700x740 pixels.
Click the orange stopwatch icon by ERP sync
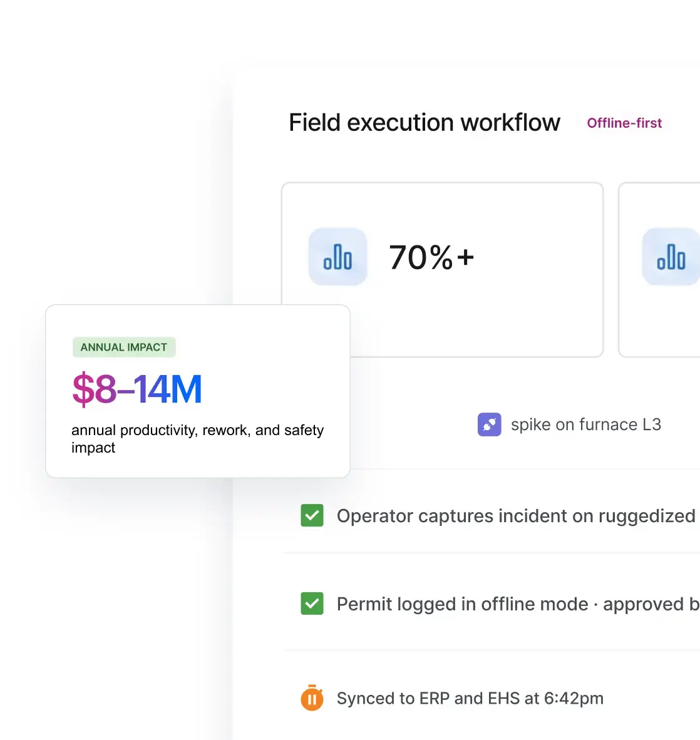point(312,697)
